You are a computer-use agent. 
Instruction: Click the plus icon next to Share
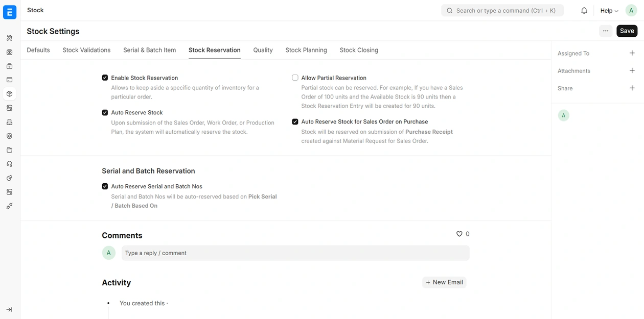(632, 88)
